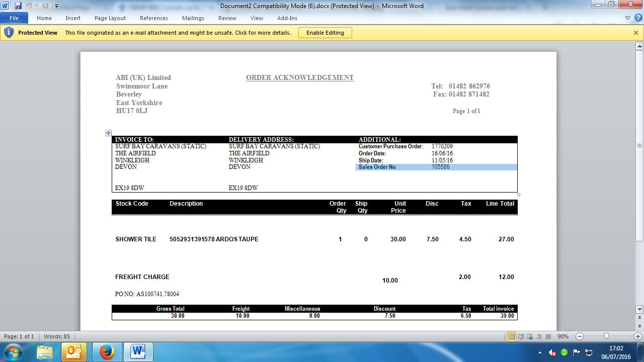Switch to Outline view in status bar
Viewport: 644px width, 362px height.
click(x=538, y=336)
